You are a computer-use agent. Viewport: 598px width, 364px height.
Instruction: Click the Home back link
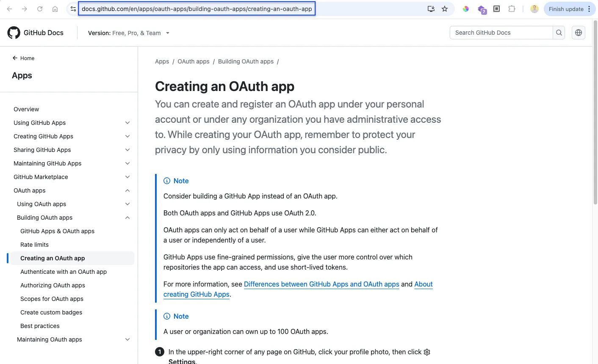24,58
